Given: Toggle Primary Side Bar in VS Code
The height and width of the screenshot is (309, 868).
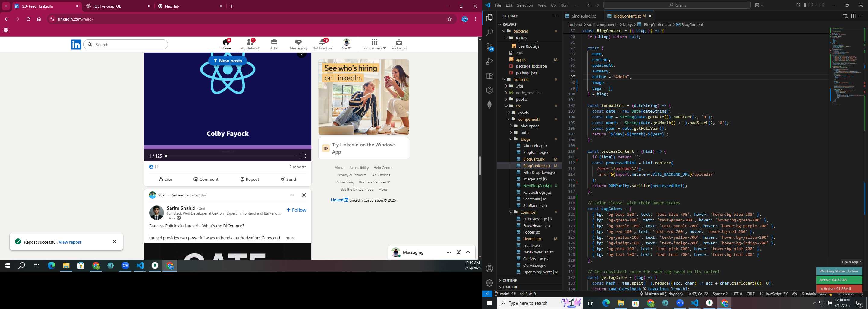Looking at the screenshot, I should coord(806,5).
